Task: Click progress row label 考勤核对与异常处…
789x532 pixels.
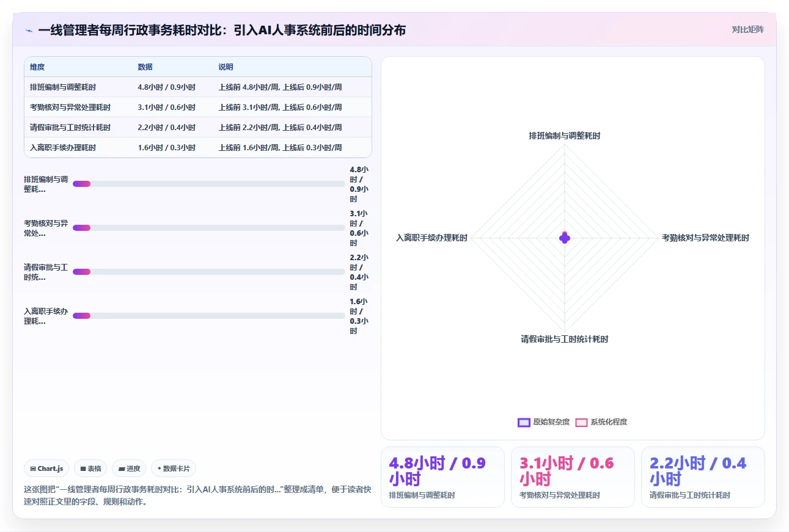Action: coord(46,228)
